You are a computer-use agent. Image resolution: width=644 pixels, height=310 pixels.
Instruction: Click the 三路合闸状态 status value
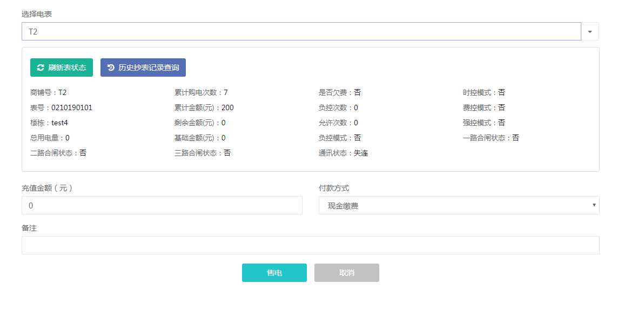[x=227, y=153]
